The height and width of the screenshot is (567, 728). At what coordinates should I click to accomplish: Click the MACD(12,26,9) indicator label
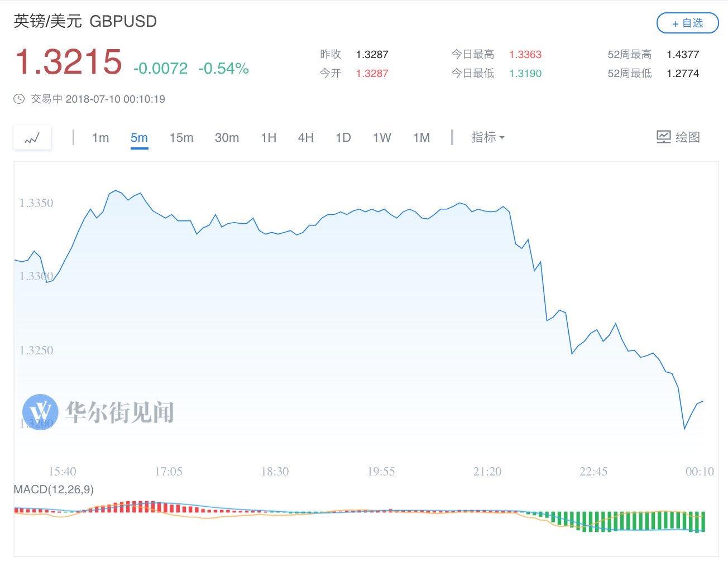click(54, 490)
